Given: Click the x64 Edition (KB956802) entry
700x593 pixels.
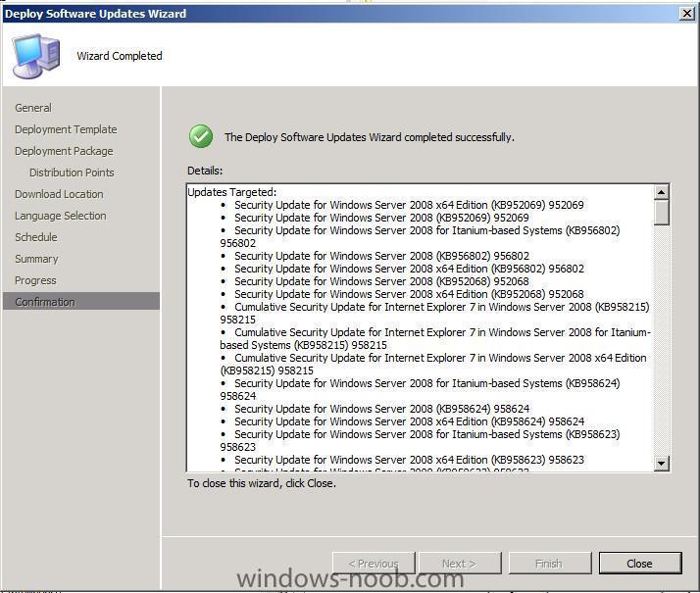Looking at the screenshot, I should [x=409, y=269].
